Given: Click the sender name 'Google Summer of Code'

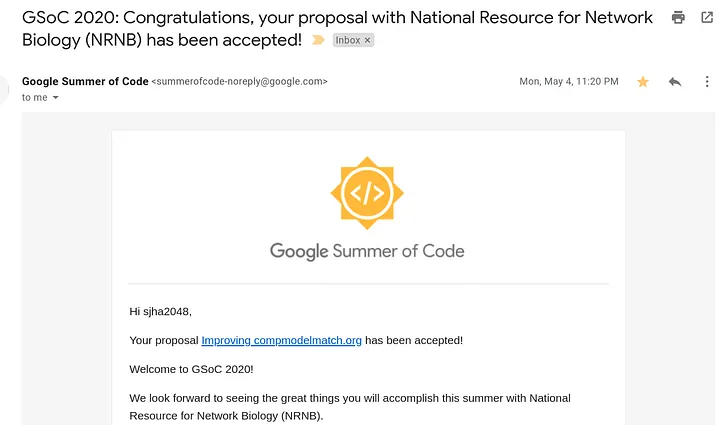Looking at the screenshot, I should click(x=85, y=81).
